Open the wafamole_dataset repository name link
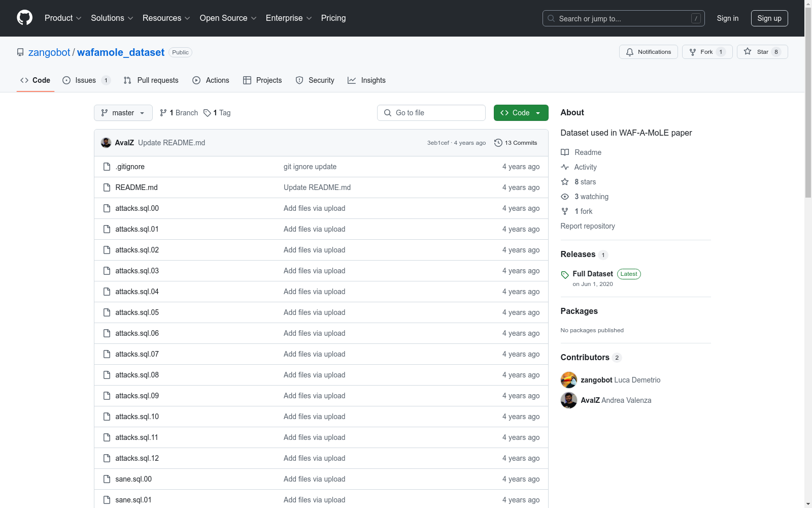Image resolution: width=812 pixels, height=508 pixels. tap(121, 52)
